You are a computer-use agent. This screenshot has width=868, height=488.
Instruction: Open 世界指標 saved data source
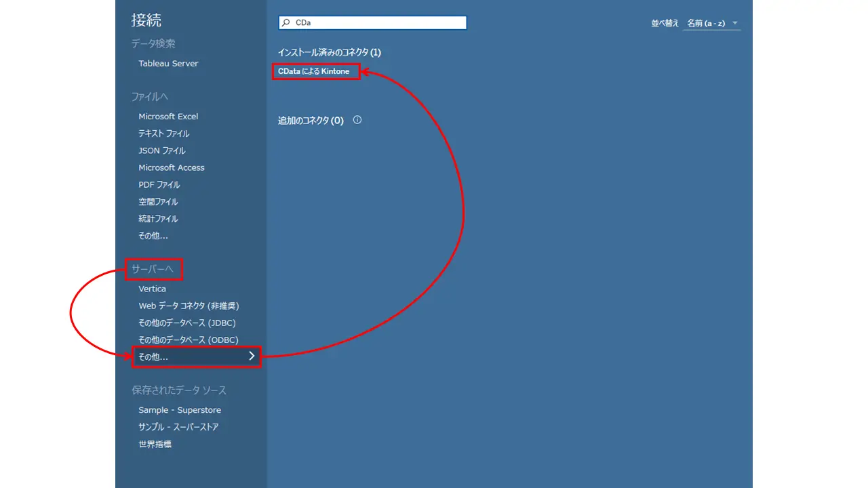click(155, 444)
